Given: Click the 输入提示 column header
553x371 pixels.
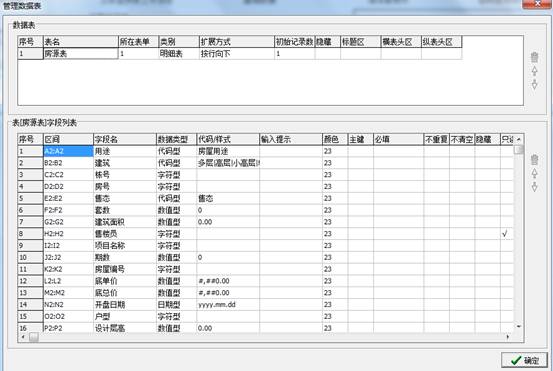Looking at the screenshot, I should click(x=290, y=139).
